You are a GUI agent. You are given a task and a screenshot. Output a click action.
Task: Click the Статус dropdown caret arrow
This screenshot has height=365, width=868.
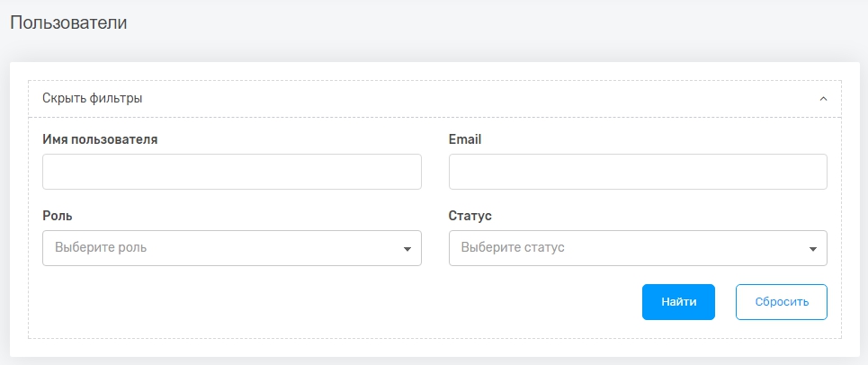(x=813, y=249)
